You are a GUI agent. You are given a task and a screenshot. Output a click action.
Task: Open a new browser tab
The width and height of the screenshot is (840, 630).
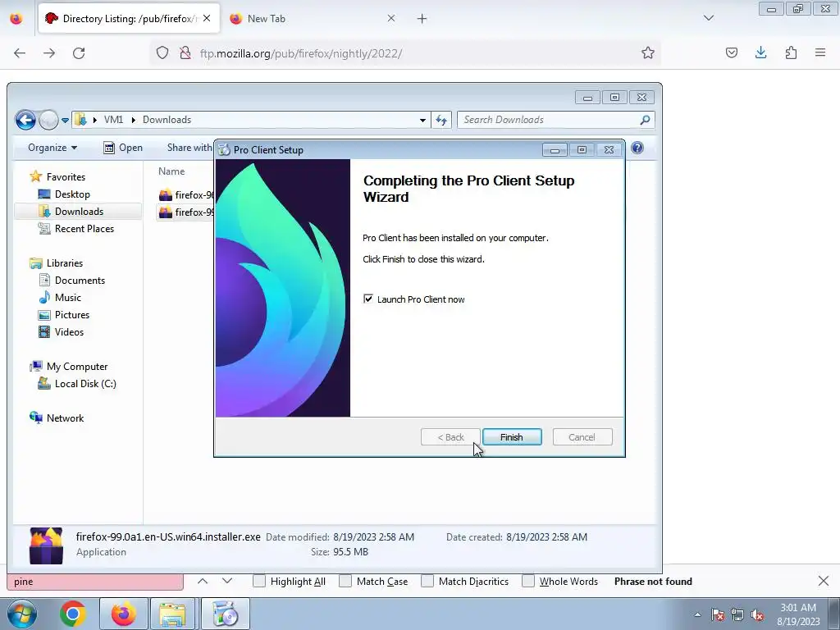422,19
